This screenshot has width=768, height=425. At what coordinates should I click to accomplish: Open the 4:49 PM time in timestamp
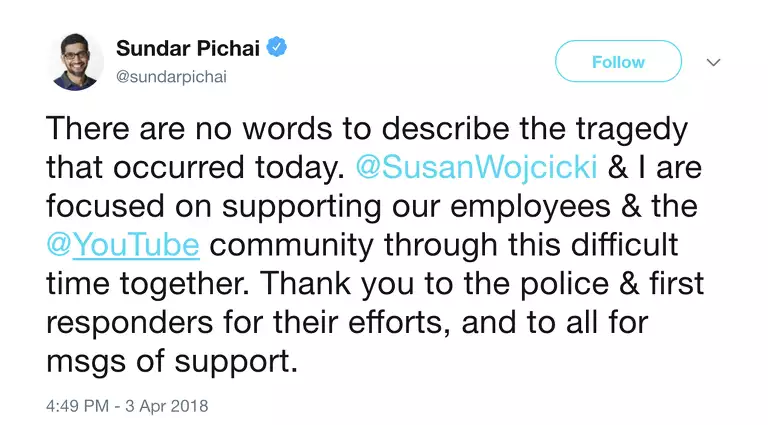[77, 407]
